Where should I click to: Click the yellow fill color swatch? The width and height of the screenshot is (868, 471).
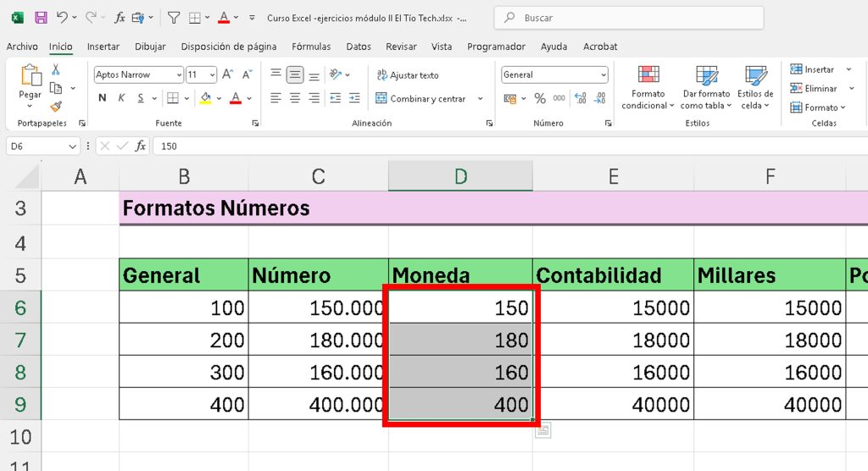click(205, 98)
